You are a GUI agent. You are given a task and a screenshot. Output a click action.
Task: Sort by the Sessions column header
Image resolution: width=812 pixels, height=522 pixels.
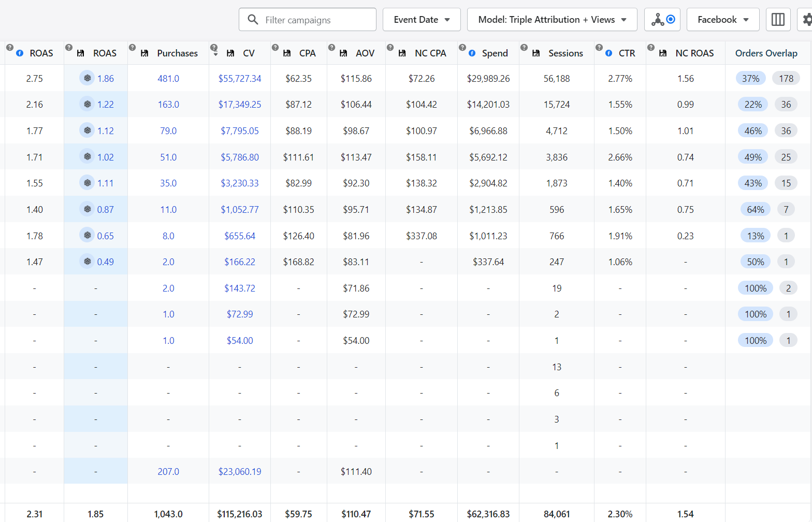565,53
